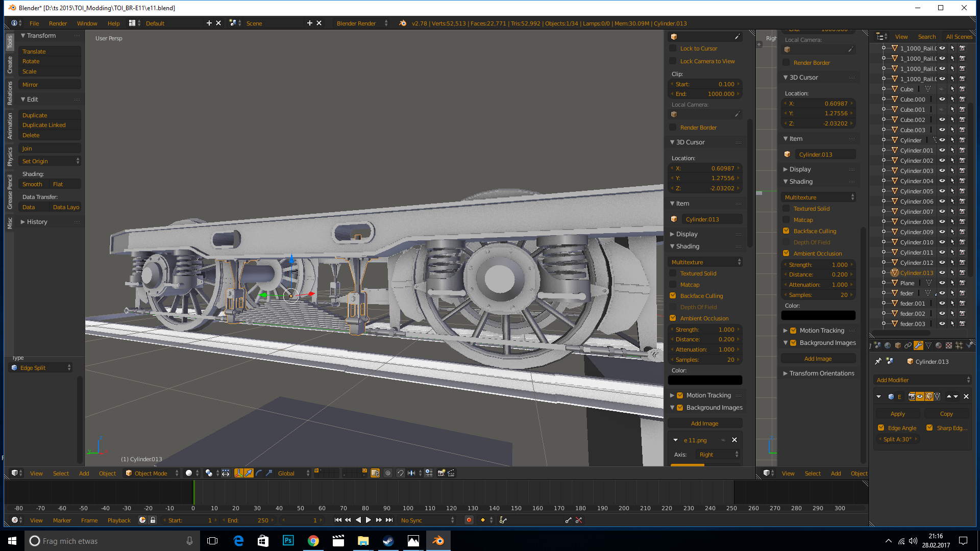Image resolution: width=980 pixels, height=551 pixels.
Task: Click the rotate manipulator icon in the 3D header
Action: pyautogui.click(x=259, y=473)
